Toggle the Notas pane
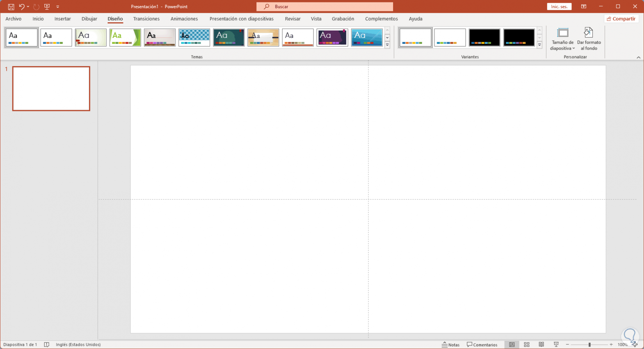This screenshot has height=349, width=644. coord(451,345)
